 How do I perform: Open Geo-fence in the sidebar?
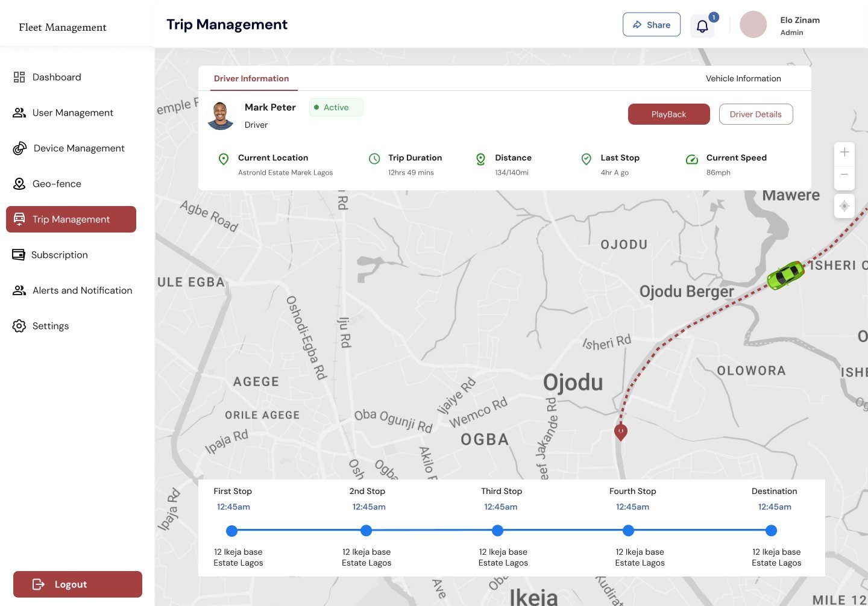[57, 184]
